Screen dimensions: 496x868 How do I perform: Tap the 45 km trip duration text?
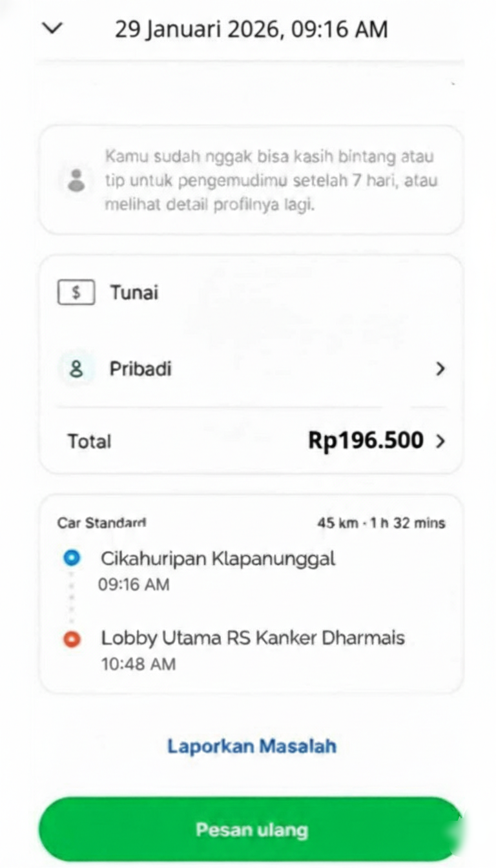click(x=381, y=523)
